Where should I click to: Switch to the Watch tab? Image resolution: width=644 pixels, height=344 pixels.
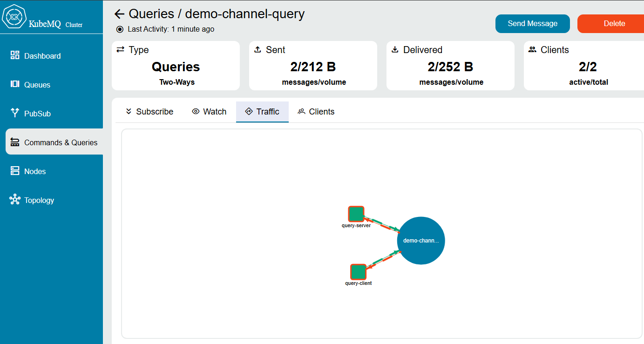pyautogui.click(x=209, y=112)
